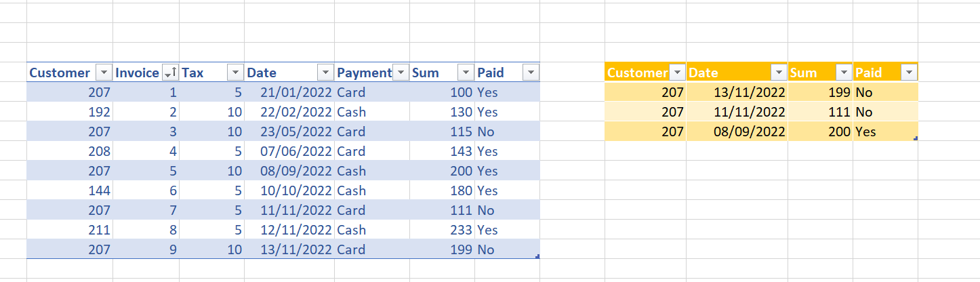980x282 pixels.
Task: Select Paid cell No on invoice 3 row
Action: (x=508, y=132)
